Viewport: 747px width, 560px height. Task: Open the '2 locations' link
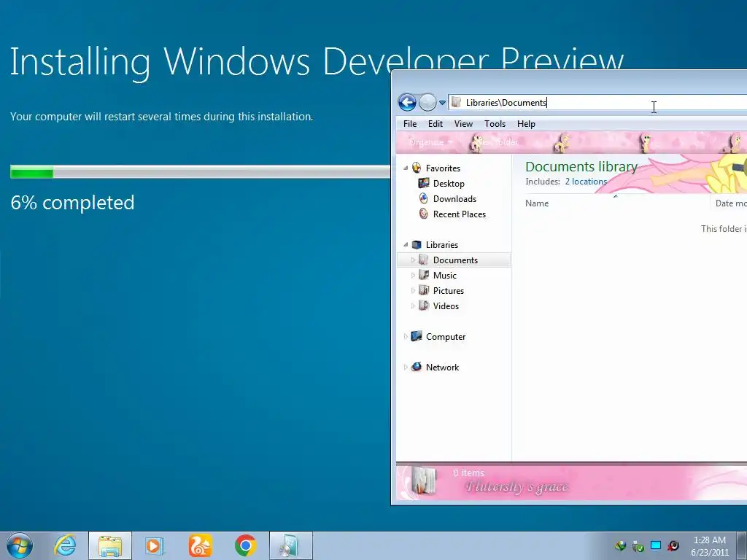click(586, 182)
